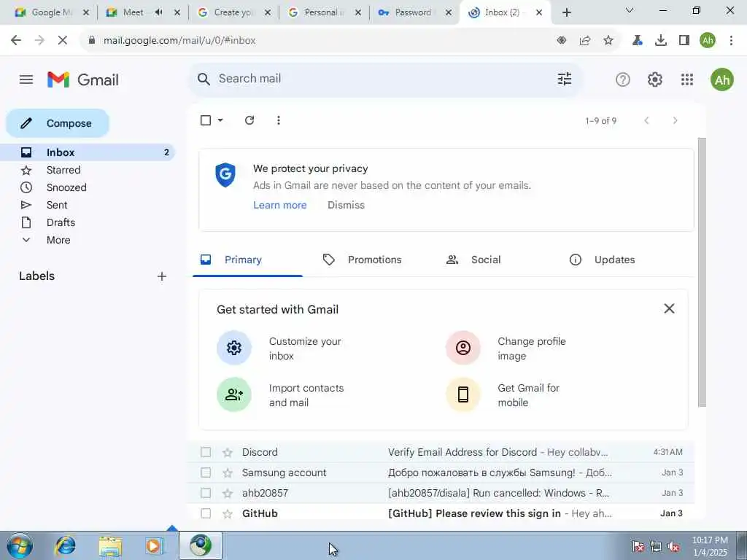Click the Customize your inbox gear icon
Image resolution: width=747 pixels, height=560 pixels.
[234, 348]
